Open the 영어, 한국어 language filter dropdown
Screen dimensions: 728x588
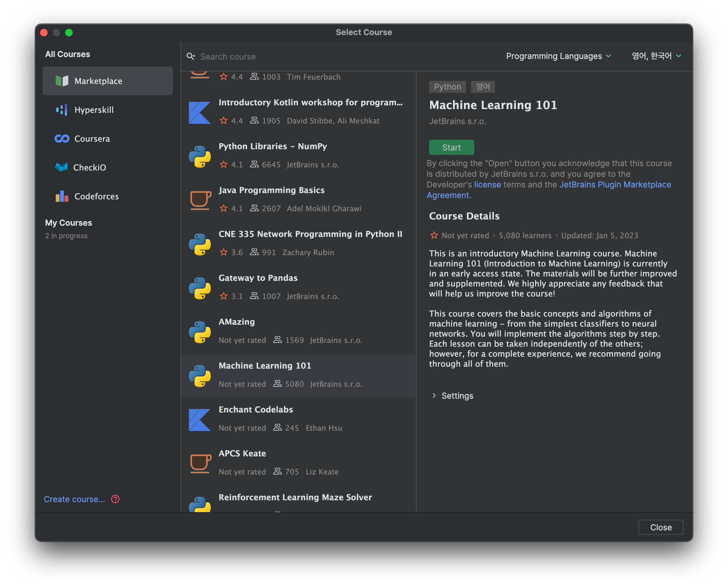656,56
